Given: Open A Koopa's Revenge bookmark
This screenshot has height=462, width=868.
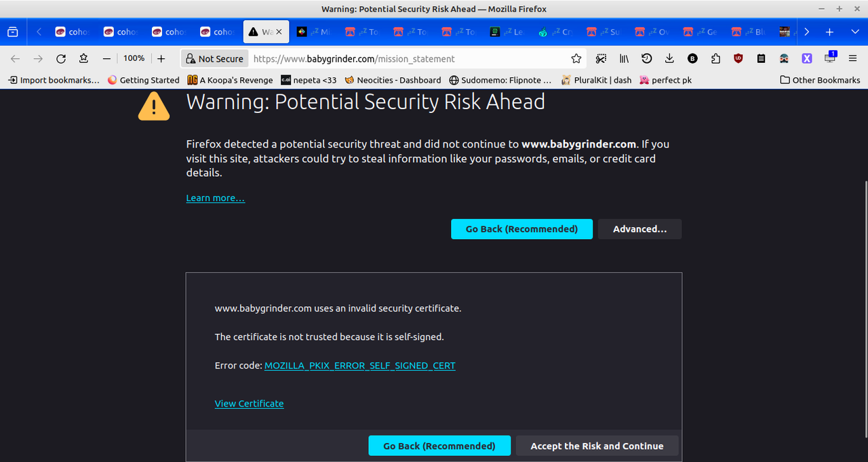Looking at the screenshot, I should pyautogui.click(x=230, y=80).
